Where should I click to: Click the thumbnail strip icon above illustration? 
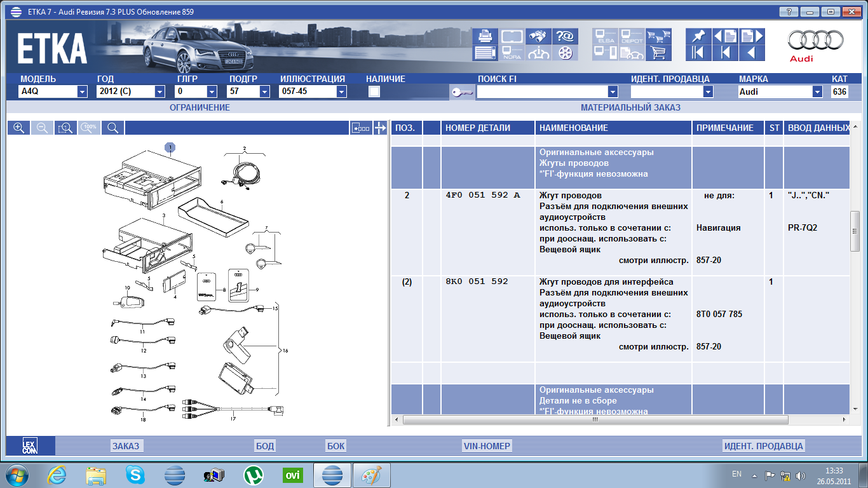[x=361, y=128]
